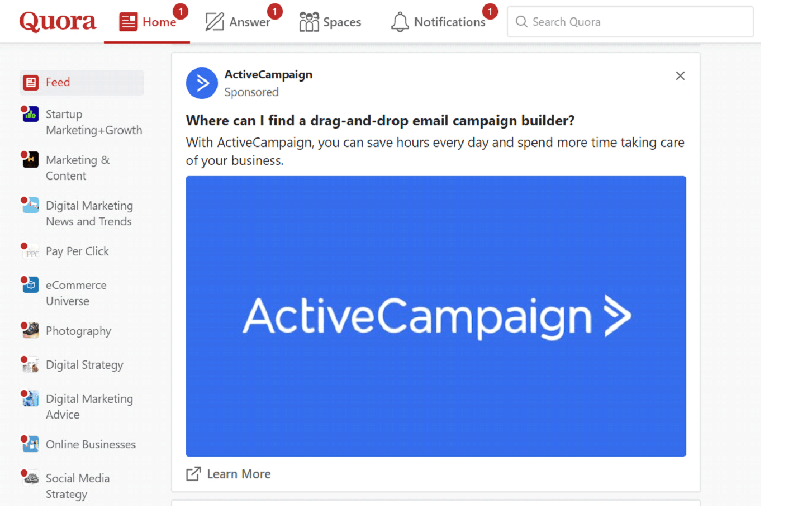Click the Search Quora input field
This screenshot has width=793, height=532.
[630, 22]
